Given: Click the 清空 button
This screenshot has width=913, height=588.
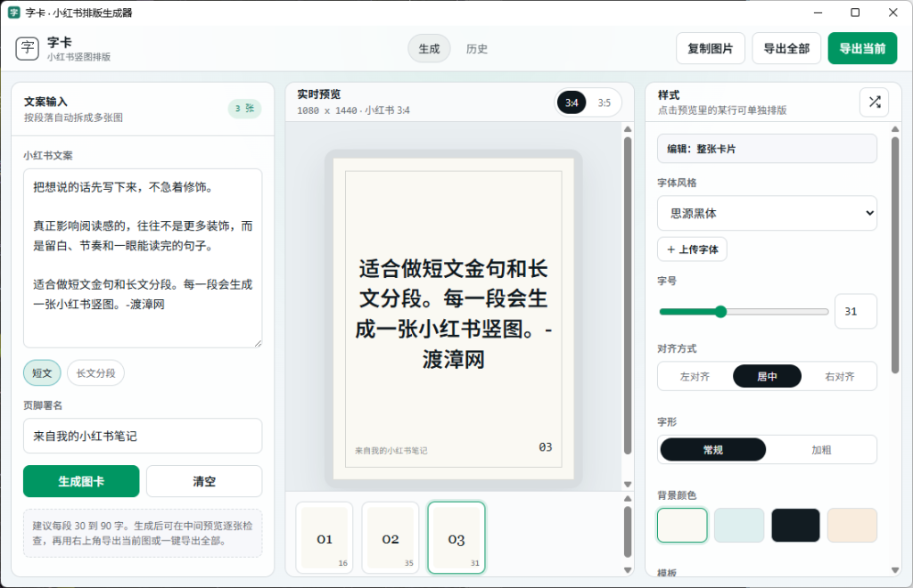Looking at the screenshot, I should [204, 481].
